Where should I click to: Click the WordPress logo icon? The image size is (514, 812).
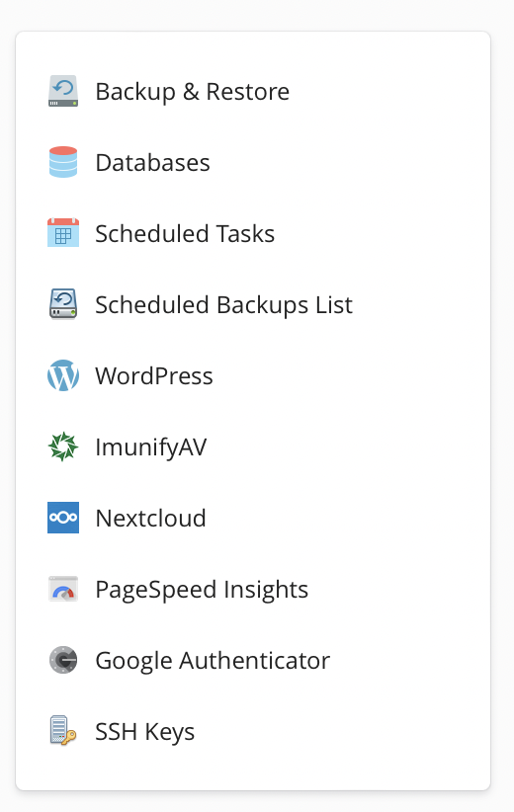click(x=63, y=375)
